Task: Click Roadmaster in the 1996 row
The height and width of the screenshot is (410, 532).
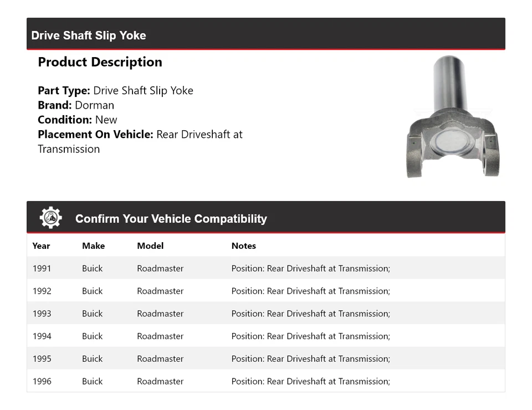Action: coord(160,382)
